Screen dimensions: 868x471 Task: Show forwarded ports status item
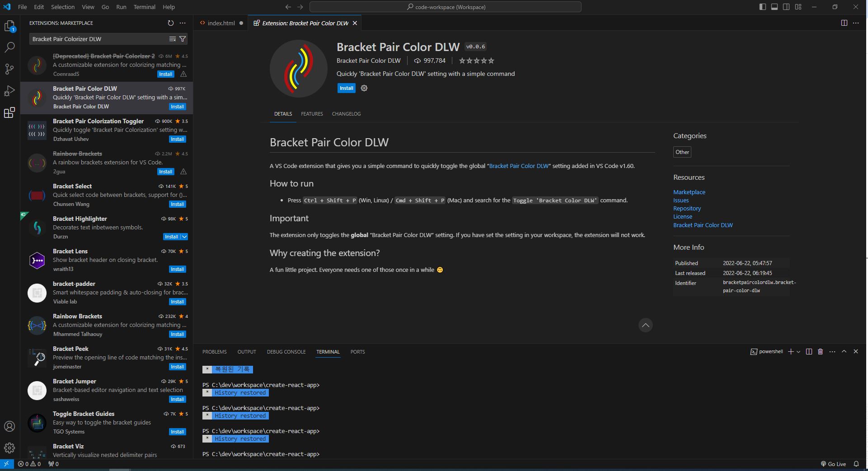[53, 464]
